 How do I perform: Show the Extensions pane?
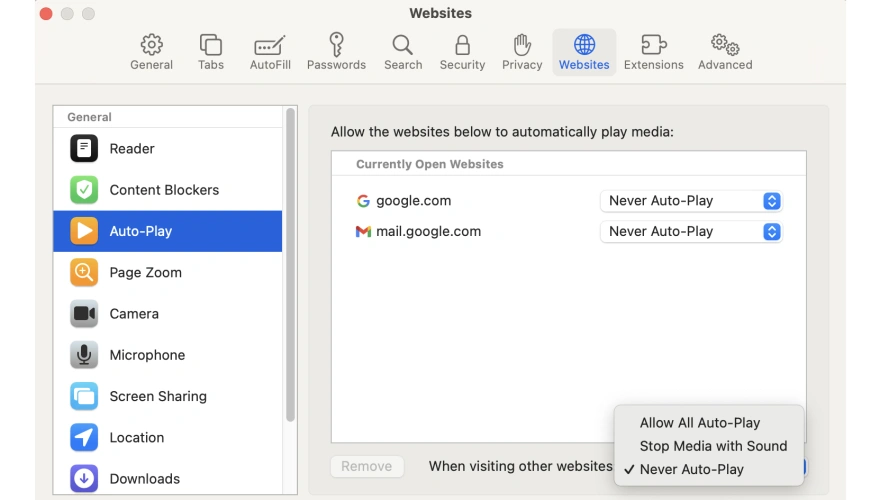[653, 52]
